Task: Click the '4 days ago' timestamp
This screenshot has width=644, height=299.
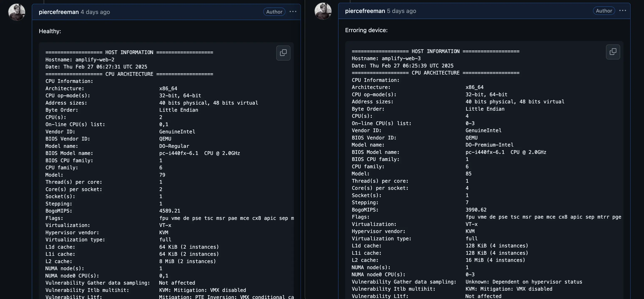Action: coord(95,12)
